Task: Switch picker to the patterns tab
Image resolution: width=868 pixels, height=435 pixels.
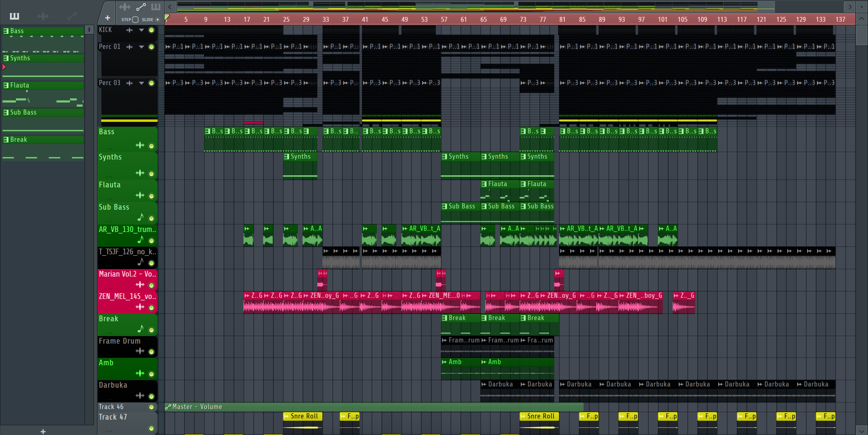Action: tap(14, 16)
